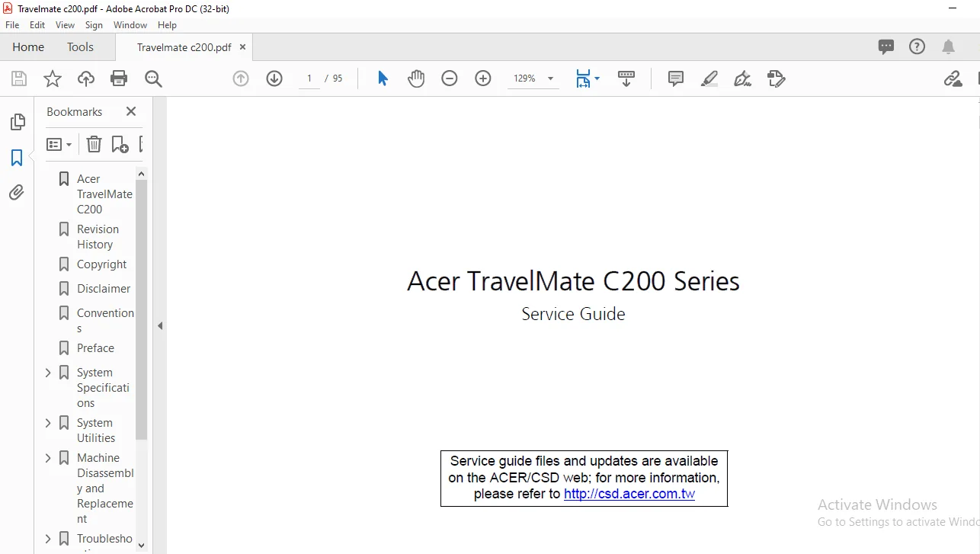This screenshot has height=554, width=980.
Task: Open the notifications bell
Action: (949, 46)
